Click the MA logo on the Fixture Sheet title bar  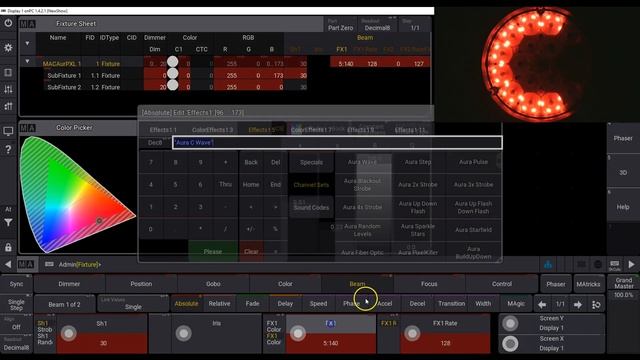[28, 24]
